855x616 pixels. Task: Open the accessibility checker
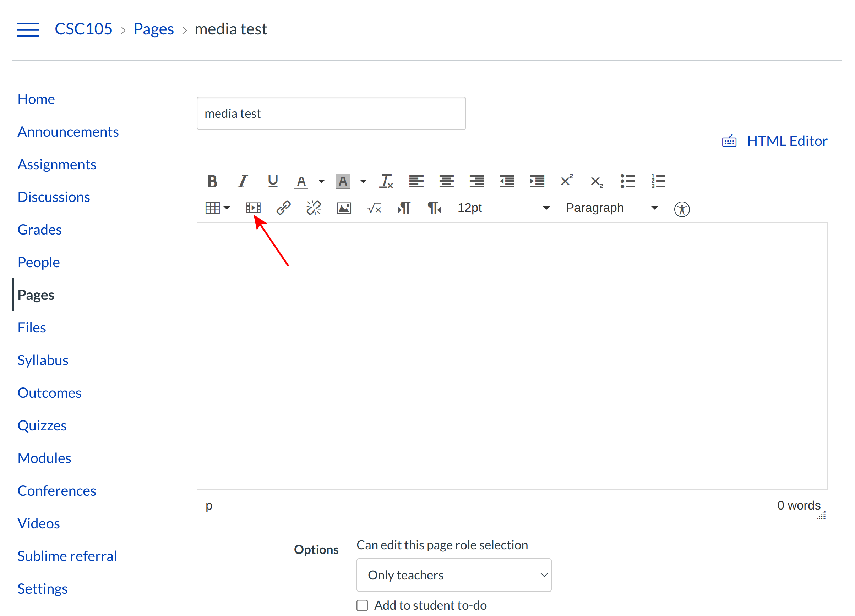[x=682, y=209]
